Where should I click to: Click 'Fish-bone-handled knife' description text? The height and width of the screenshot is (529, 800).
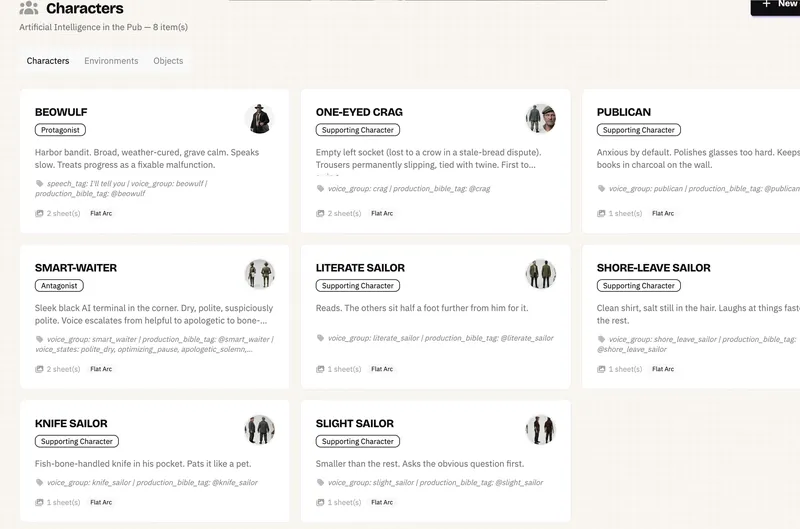tap(143, 464)
